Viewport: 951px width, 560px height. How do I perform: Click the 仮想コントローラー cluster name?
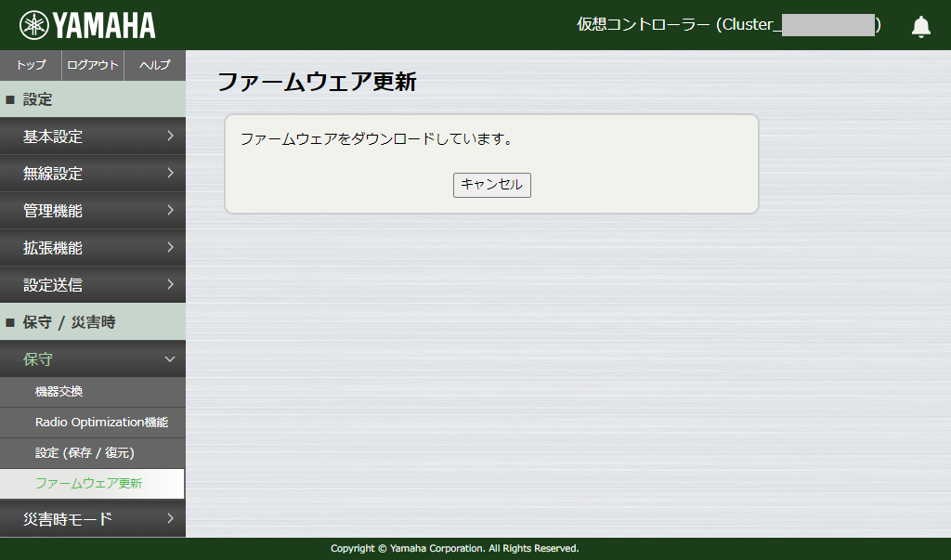pyautogui.click(x=724, y=25)
